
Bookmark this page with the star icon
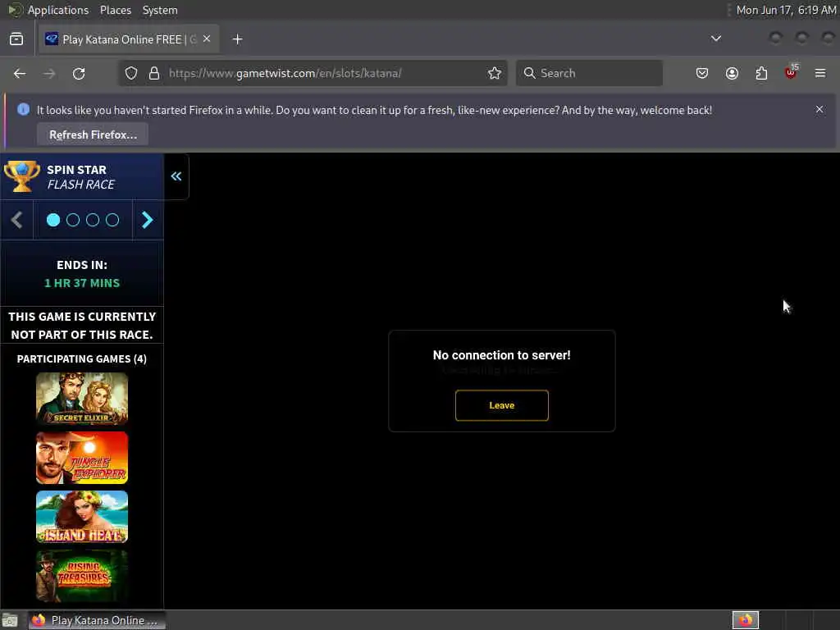click(495, 73)
